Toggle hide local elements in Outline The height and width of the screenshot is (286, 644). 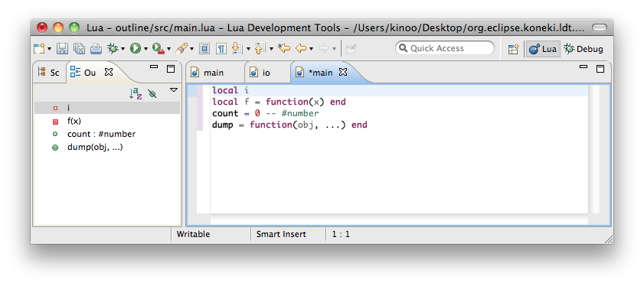[152, 94]
